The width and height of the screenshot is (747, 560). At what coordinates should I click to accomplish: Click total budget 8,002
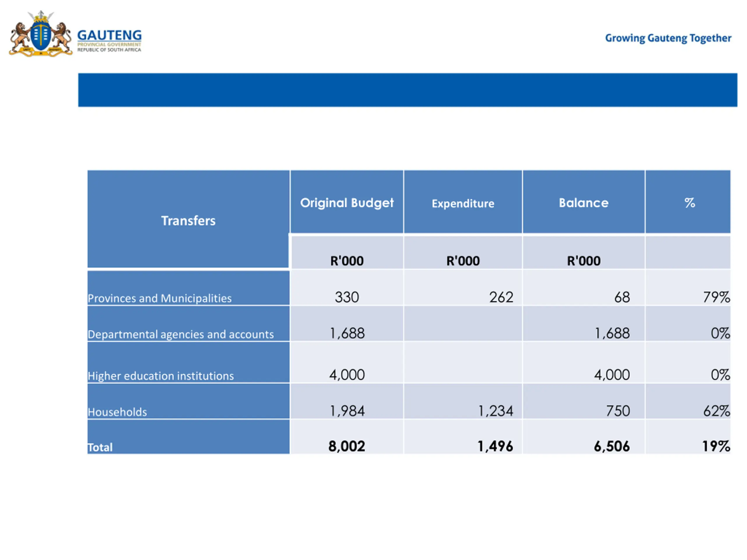(x=347, y=447)
